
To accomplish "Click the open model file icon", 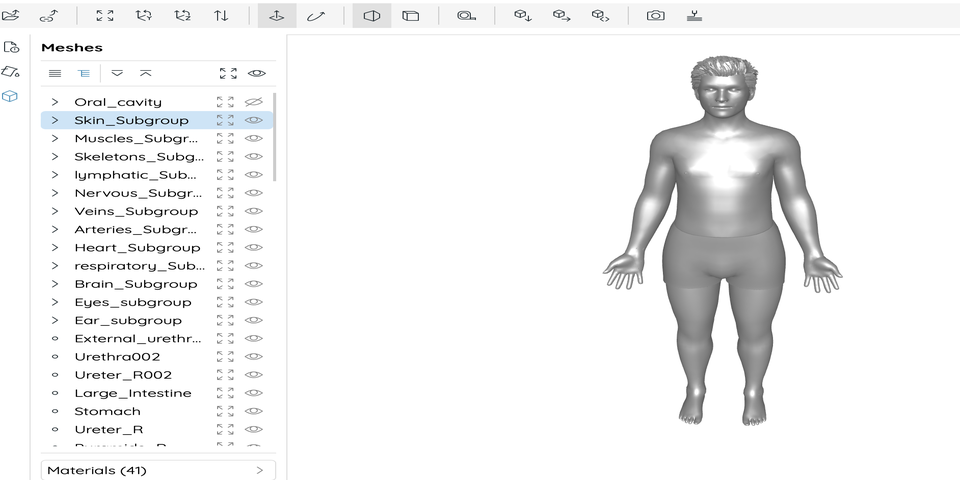I will click(x=11, y=16).
